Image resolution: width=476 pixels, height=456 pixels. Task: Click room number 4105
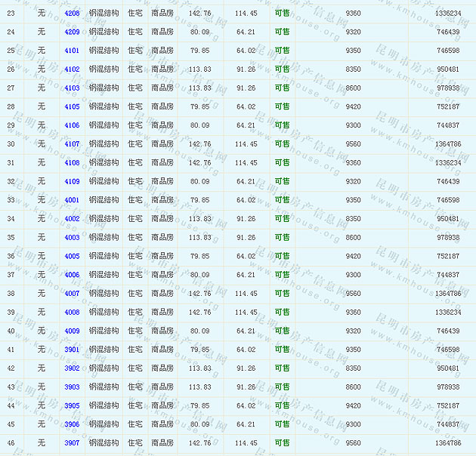[72, 107]
